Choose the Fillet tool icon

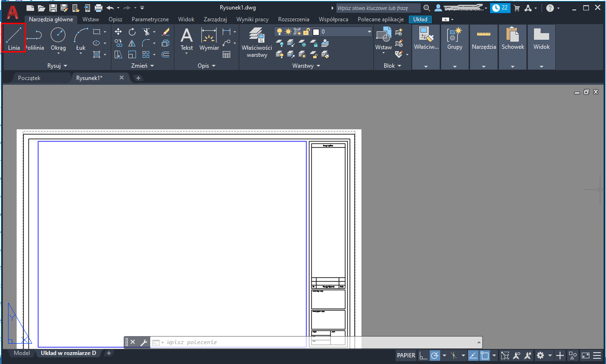(146, 43)
